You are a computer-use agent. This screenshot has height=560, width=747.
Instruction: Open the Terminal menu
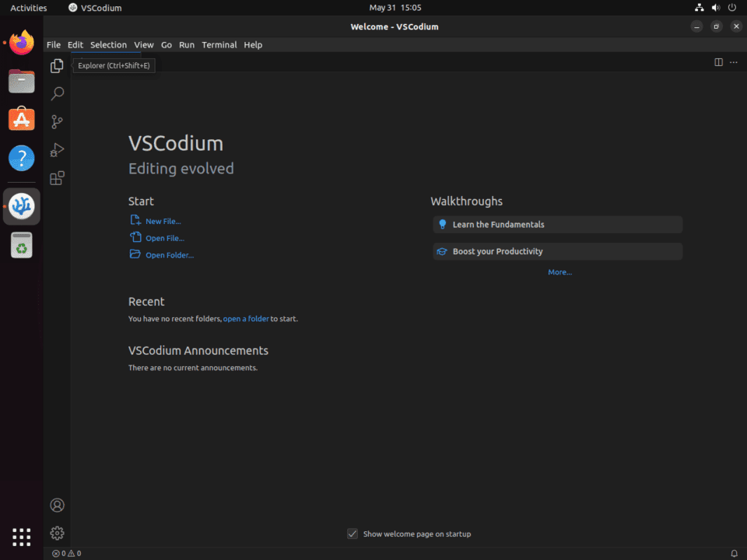(219, 44)
